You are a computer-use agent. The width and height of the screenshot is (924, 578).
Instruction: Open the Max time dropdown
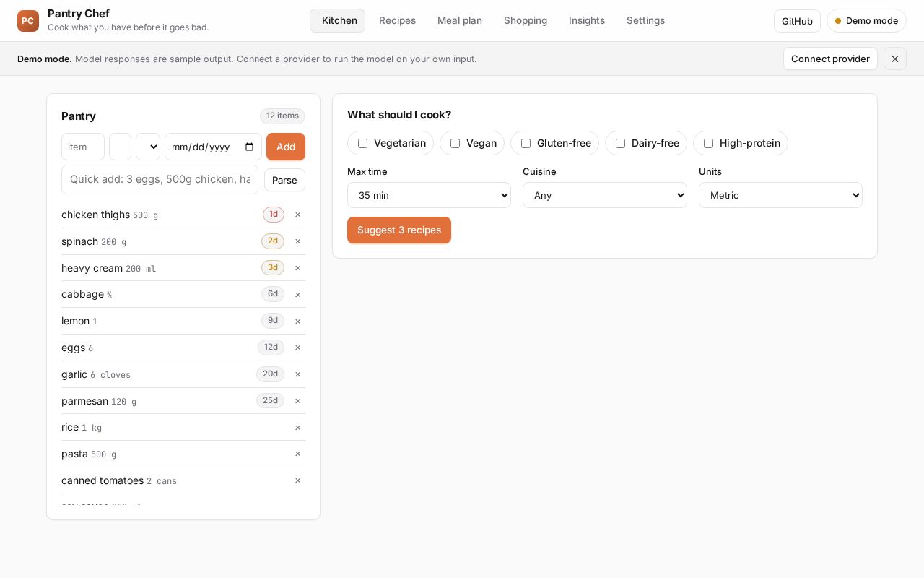(x=429, y=195)
